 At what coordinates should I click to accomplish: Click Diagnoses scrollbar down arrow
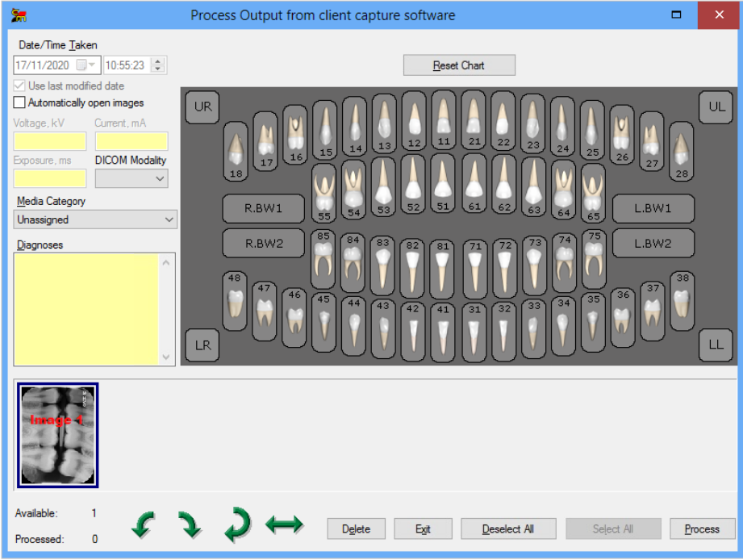166,357
